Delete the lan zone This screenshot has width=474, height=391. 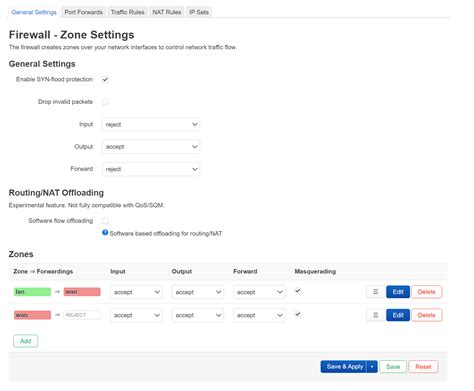pyautogui.click(x=427, y=292)
